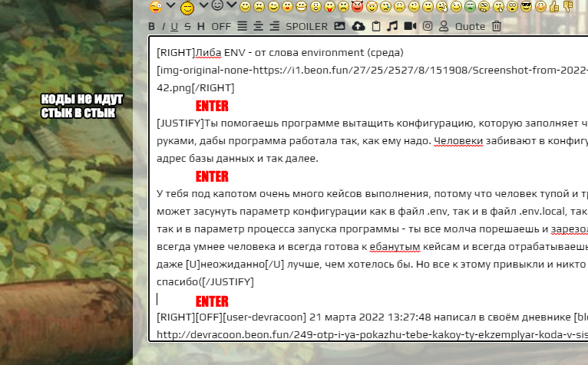
Task: Toggle italic text formatting
Action: click(164, 27)
